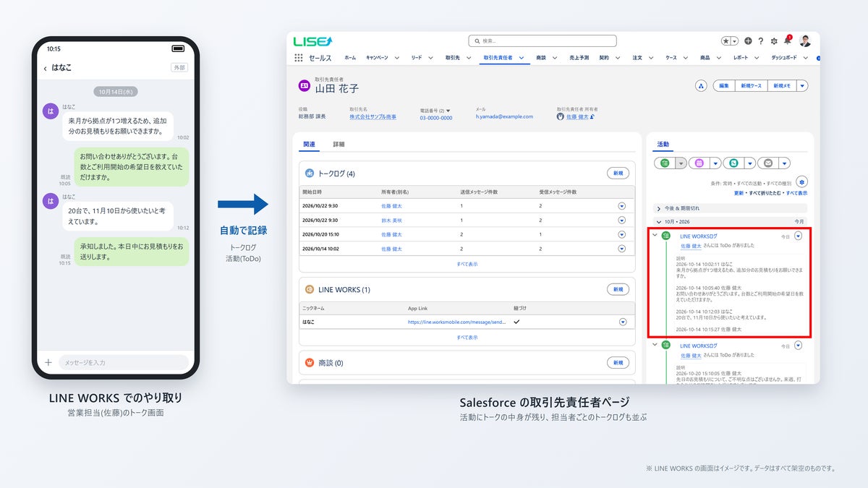This screenshot has width=868, height=488.
Task: Click 鈴木 美咲 owner link
Action: pos(391,220)
